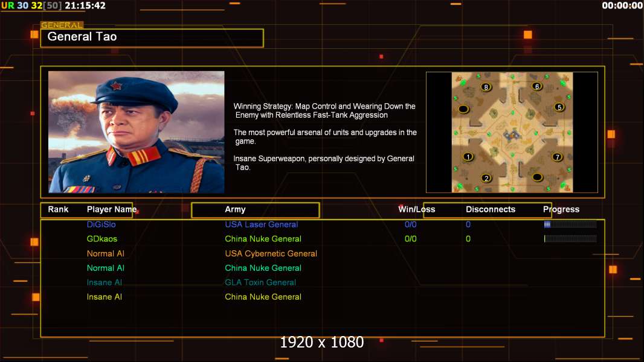Viewport: 644px width, 362px height.
Task: Click the Insane Superweapon description line
Action: 324,163
